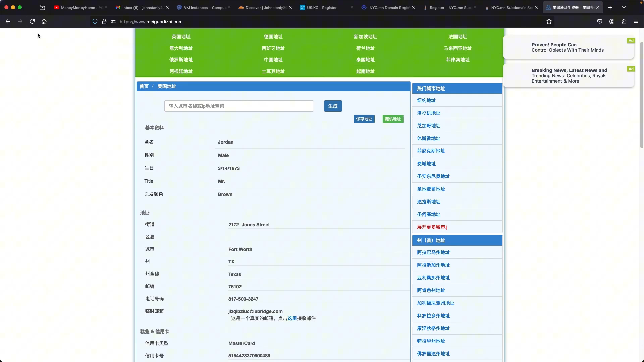Open the Firefox account icon
Viewport: 644px width, 362px height.
tap(612, 22)
